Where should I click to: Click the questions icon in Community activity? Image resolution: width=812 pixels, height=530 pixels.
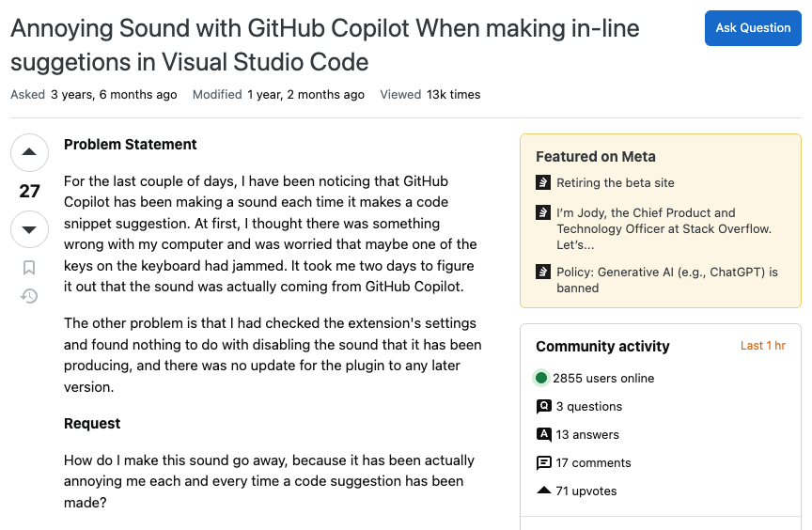543,407
